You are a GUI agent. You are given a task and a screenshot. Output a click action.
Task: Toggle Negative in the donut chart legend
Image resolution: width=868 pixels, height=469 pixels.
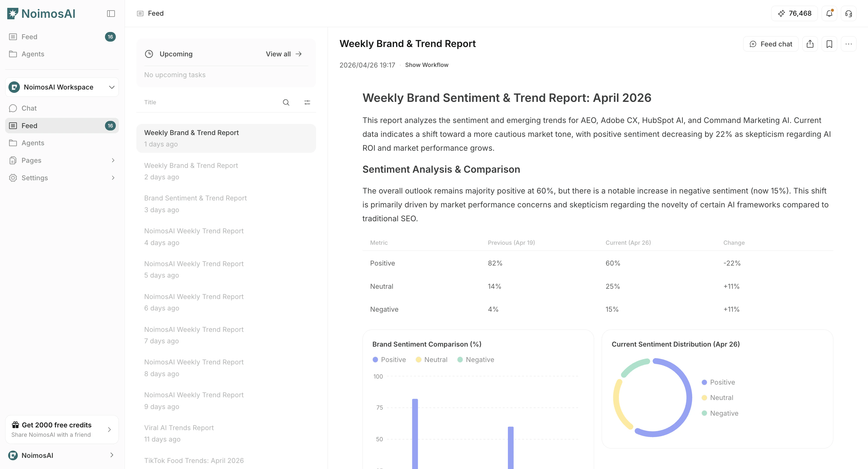click(x=720, y=413)
